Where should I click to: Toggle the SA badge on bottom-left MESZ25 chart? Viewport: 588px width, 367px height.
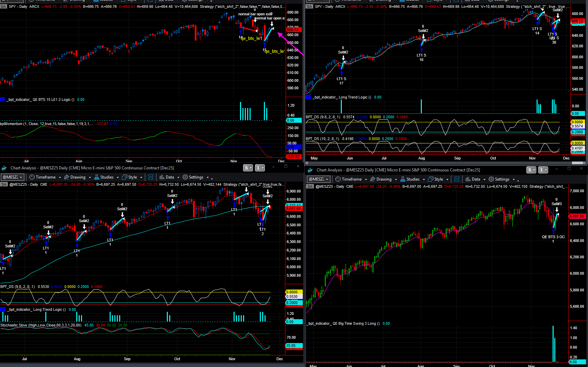[4, 184]
